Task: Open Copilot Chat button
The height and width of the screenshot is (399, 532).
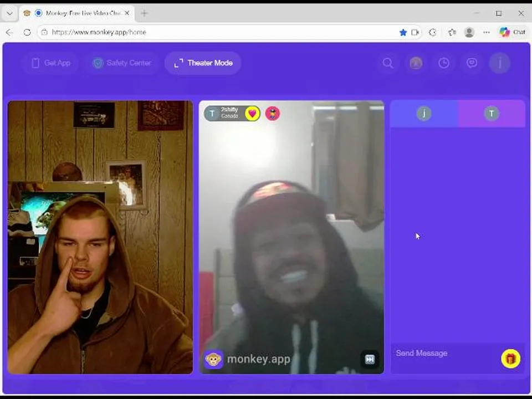Action: pyautogui.click(x=512, y=32)
